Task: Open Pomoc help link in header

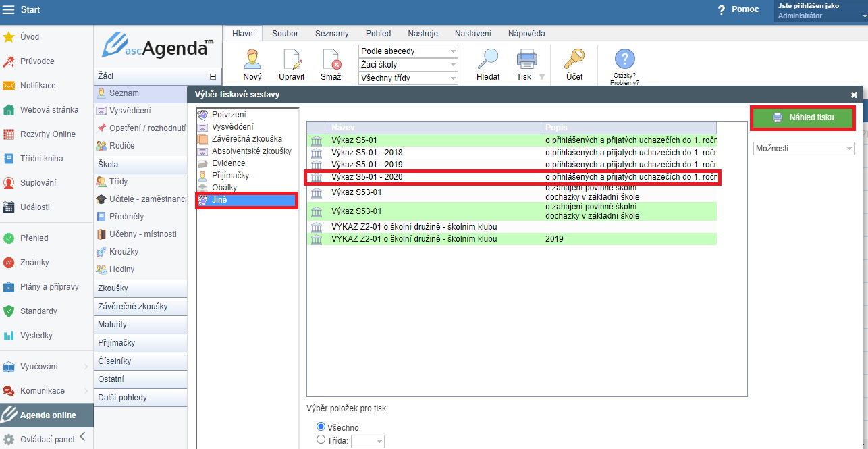Action: tap(744, 9)
